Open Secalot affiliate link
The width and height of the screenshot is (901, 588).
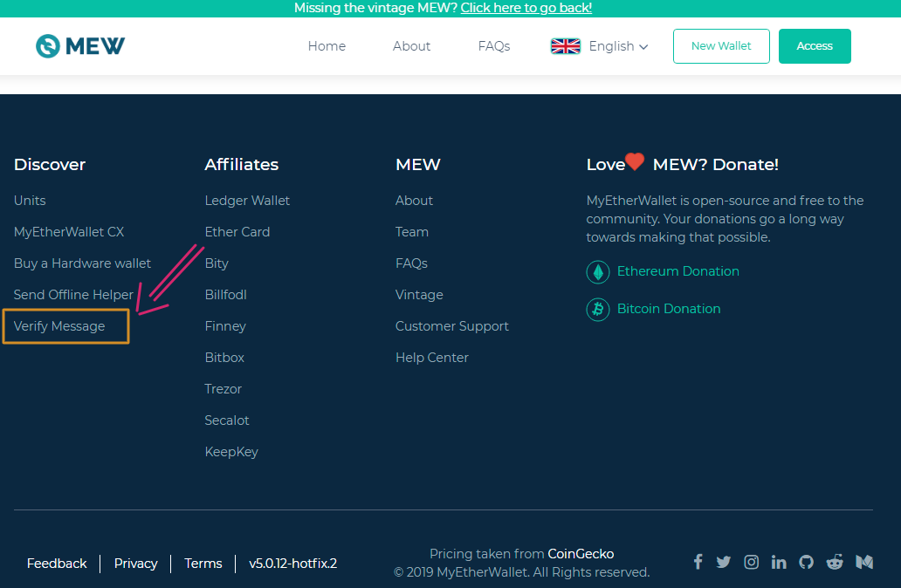(227, 420)
